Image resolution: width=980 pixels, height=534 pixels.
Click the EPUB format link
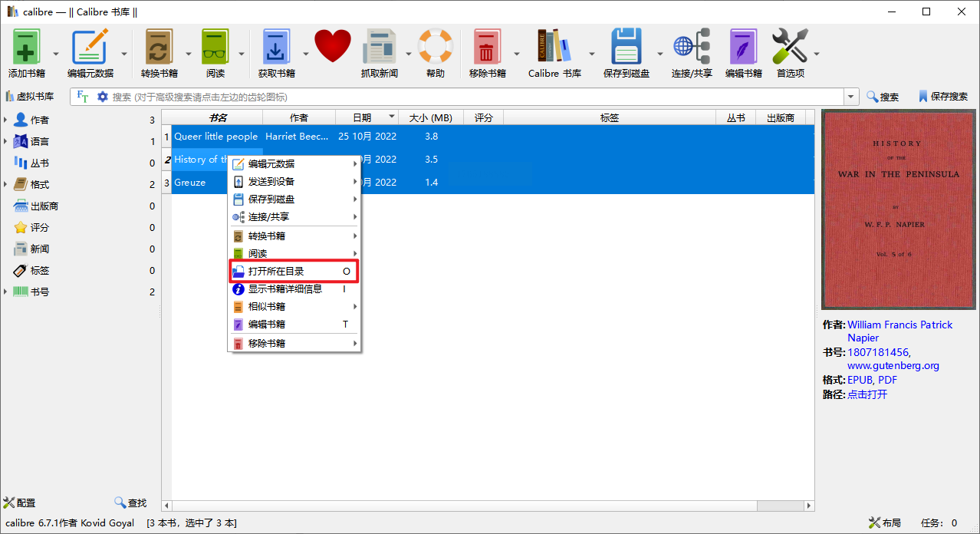tap(860, 380)
